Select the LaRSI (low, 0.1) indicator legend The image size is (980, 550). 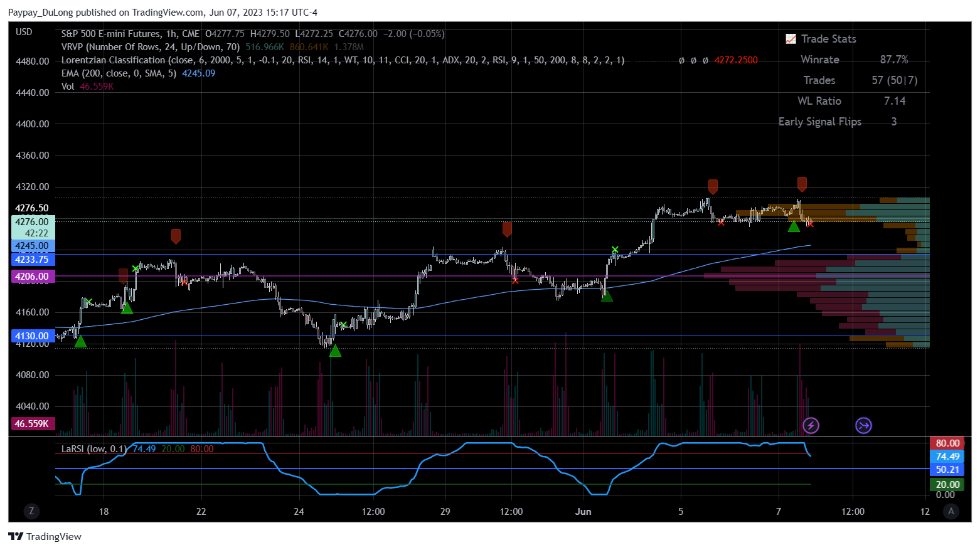coord(94,449)
